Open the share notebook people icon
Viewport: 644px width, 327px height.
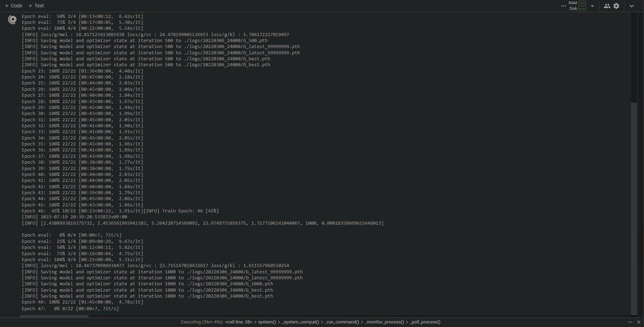(x=607, y=6)
